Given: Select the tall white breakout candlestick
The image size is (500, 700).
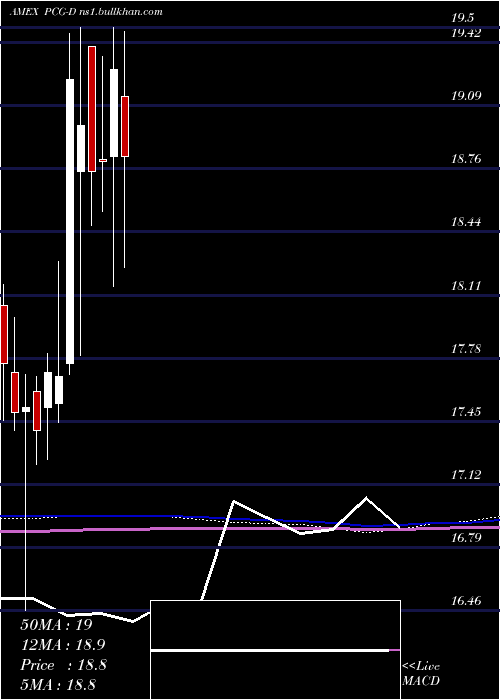Looking at the screenshot, I should (x=70, y=221).
